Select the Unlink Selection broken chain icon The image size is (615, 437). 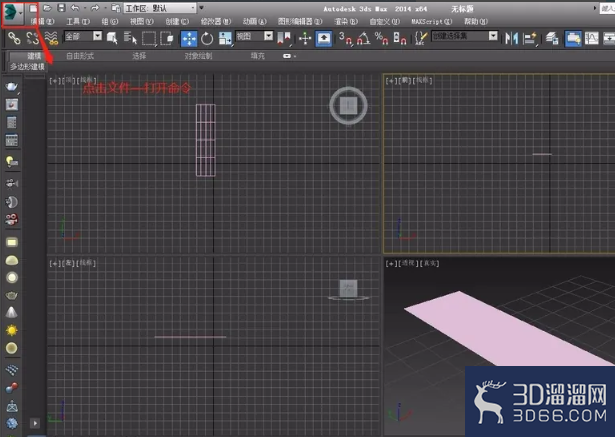pyautogui.click(x=33, y=38)
